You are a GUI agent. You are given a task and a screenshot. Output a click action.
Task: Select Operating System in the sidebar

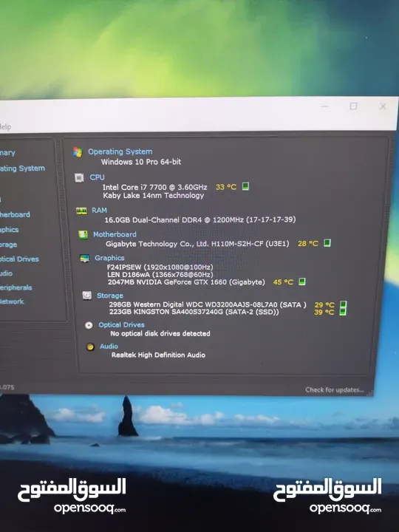[x=22, y=168]
